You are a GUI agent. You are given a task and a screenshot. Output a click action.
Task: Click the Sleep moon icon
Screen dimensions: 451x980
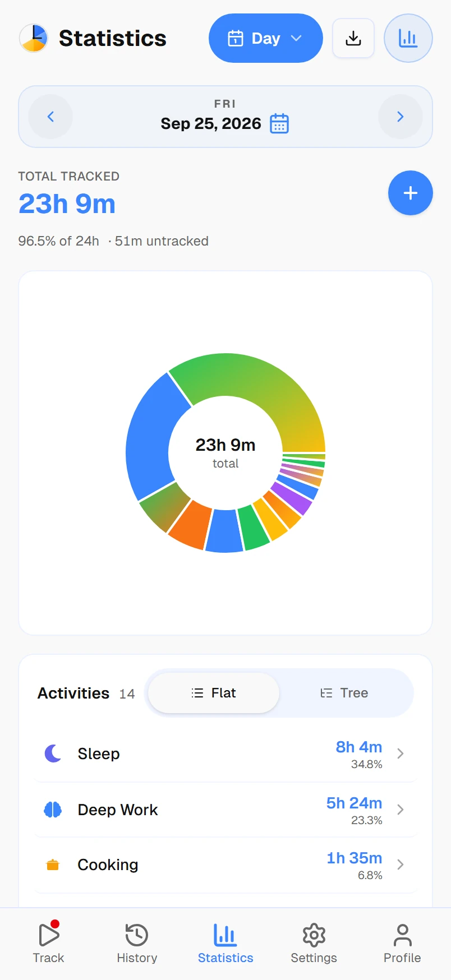(x=53, y=754)
